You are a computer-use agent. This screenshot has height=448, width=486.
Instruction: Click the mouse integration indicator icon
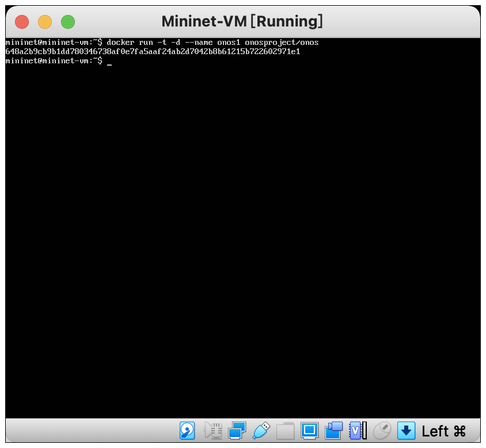382,430
